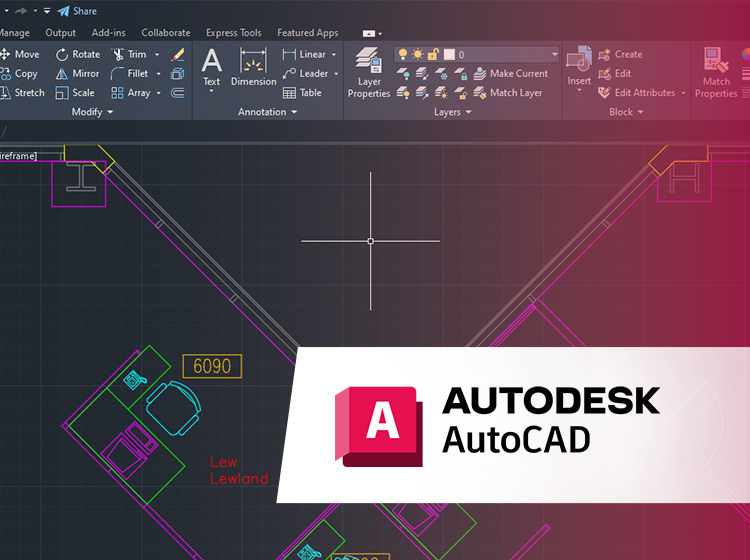Open the layer dropdown list
Viewport: 750px width, 560px height.
pos(554,55)
